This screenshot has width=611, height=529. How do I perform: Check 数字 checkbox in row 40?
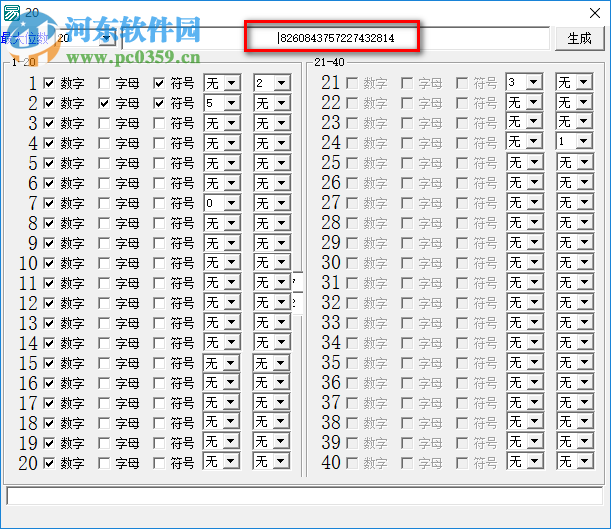(x=352, y=463)
